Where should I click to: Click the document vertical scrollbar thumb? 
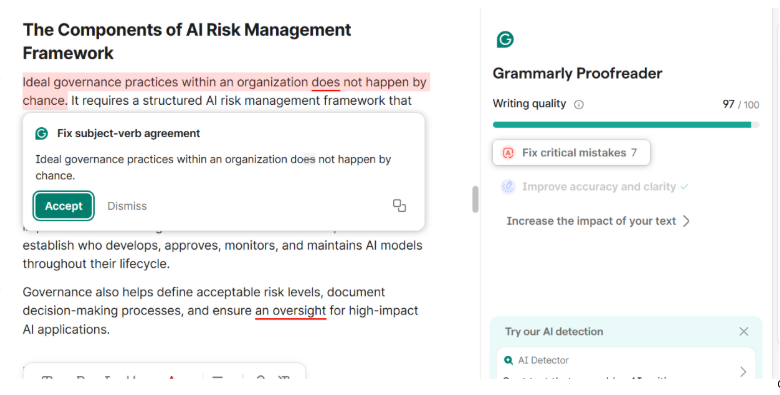(x=475, y=199)
